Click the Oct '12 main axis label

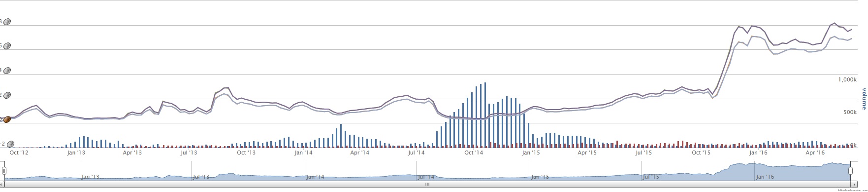pyautogui.click(x=19, y=153)
